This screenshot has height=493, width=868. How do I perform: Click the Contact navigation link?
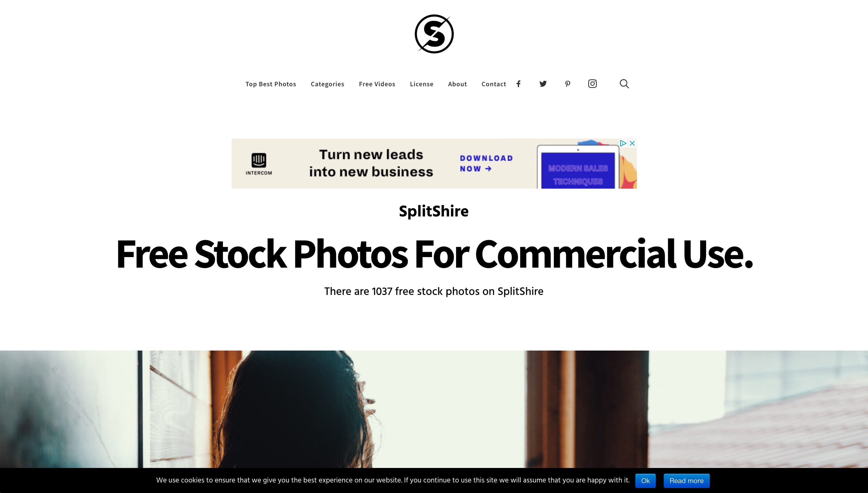(x=494, y=84)
